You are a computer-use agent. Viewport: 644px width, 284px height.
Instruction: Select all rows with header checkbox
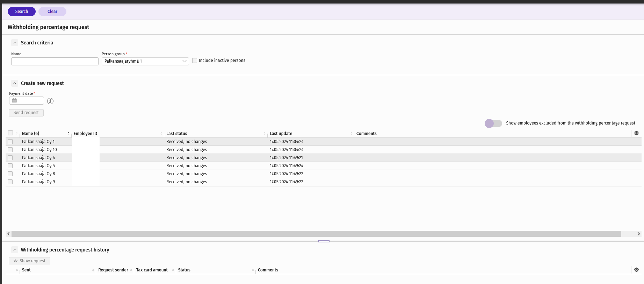tap(10, 133)
